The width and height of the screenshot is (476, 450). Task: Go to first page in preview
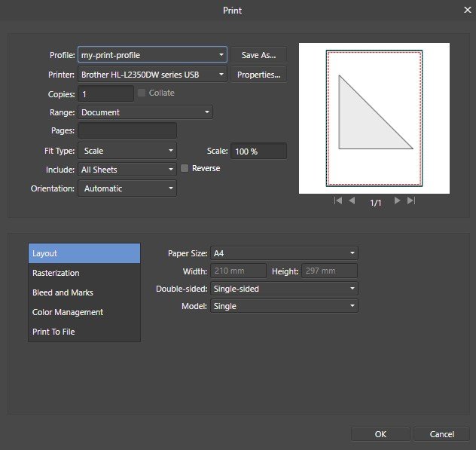coord(338,201)
